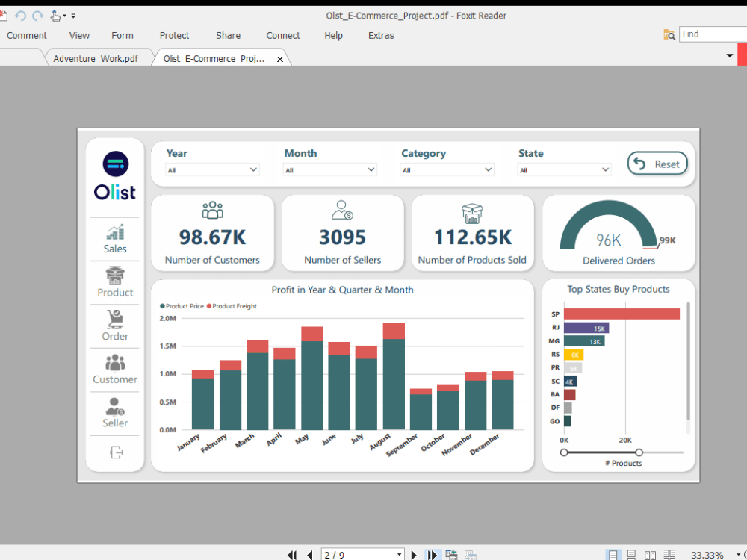The width and height of the screenshot is (747, 560).
Task: Go back one page with the previous page arrow
Action: 309,554
